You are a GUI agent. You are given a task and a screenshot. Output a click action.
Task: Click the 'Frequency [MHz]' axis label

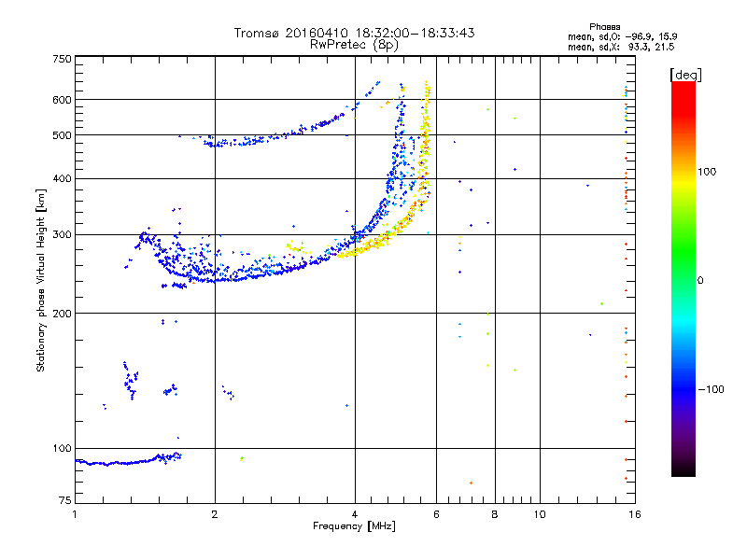pyautogui.click(x=354, y=526)
